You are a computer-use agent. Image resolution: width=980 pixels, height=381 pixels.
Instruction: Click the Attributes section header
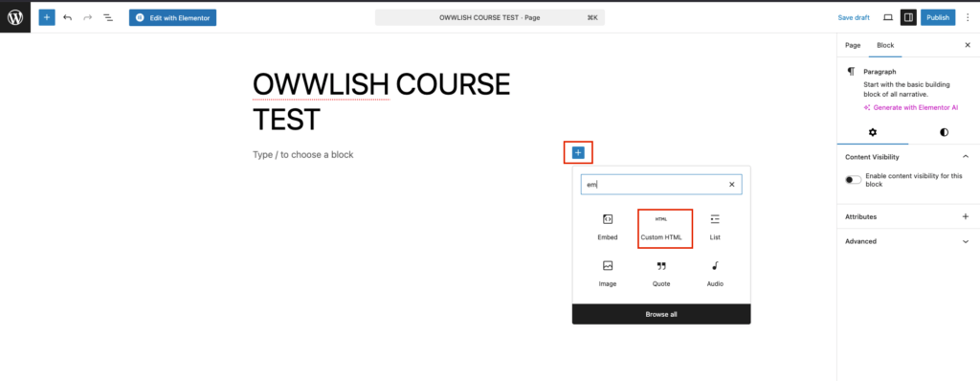[907, 216]
